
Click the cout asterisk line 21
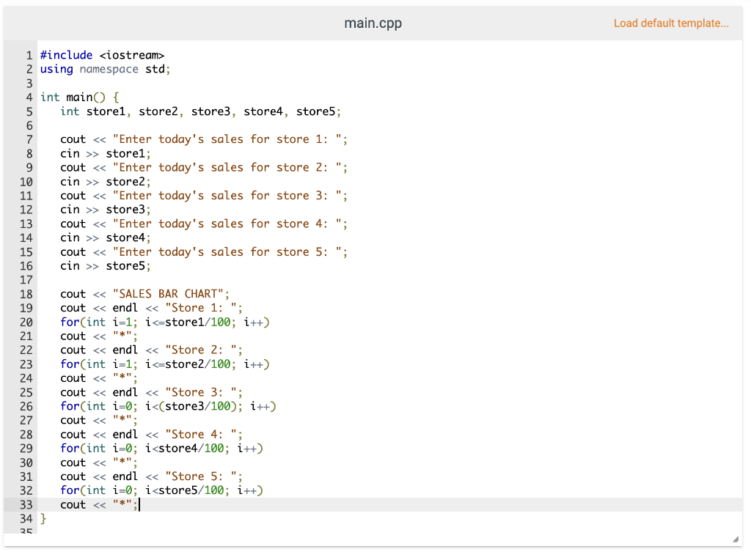point(99,336)
